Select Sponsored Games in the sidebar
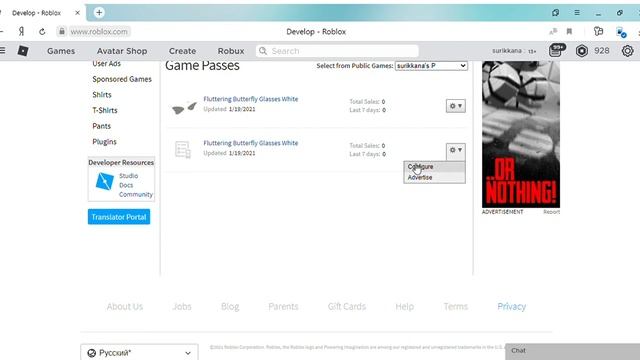Screen dimensions: 640x360 (x=122, y=79)
